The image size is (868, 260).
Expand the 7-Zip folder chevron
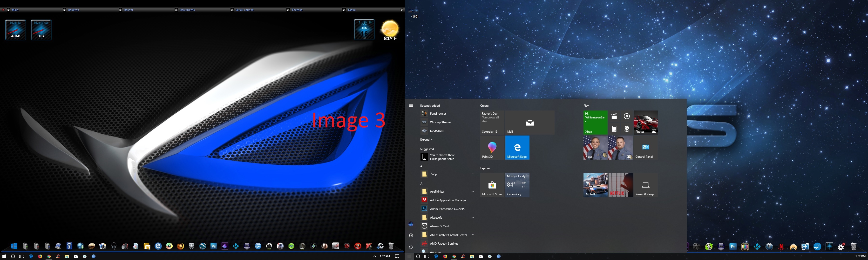click(473, 174)
